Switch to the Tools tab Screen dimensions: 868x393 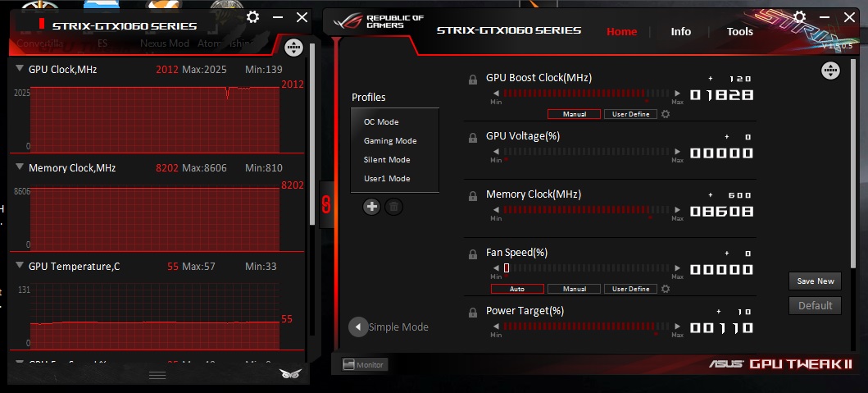739,32
